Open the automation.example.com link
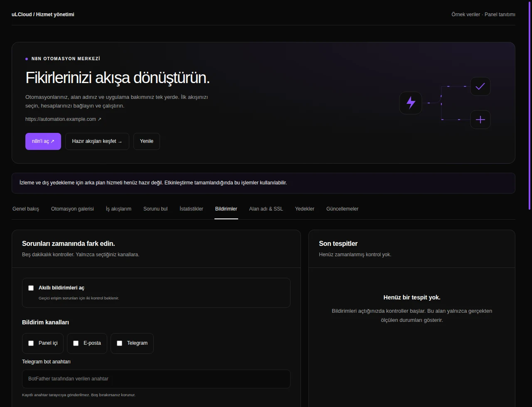The height and width of the screenshot is (407, 532). (x=63, y=119)
